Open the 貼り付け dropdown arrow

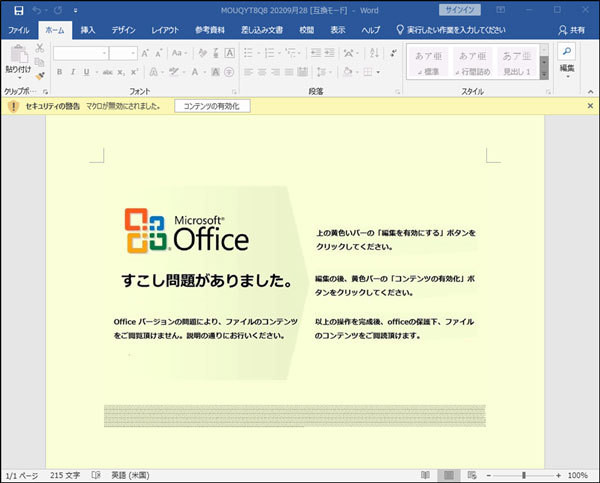(19, 77)
